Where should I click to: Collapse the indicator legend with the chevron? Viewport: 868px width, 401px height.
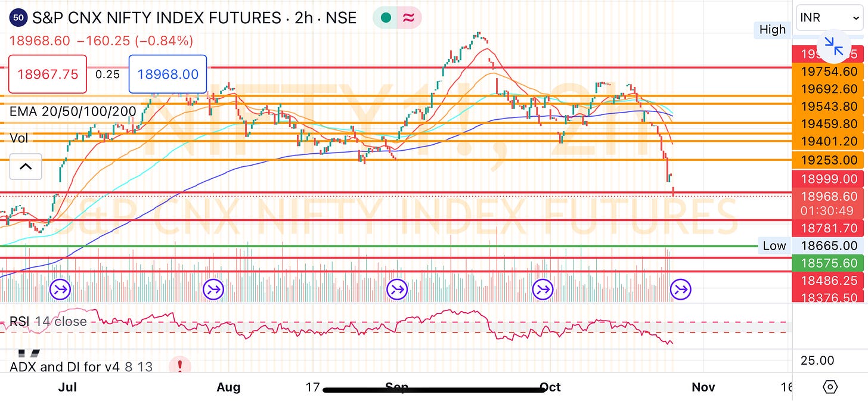tap(26, 167)
